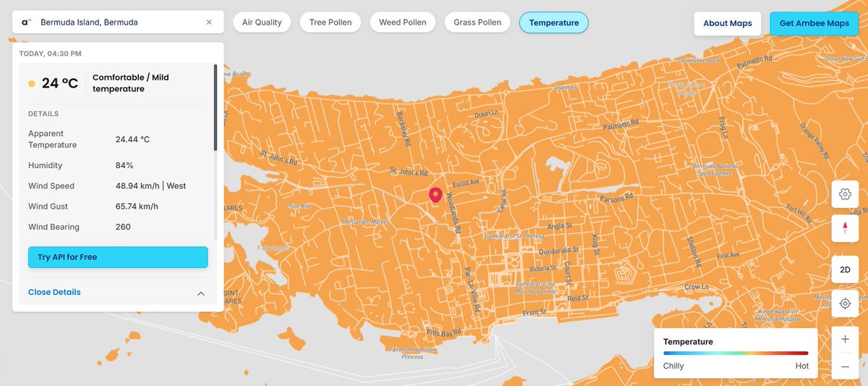This screenshot has width=868, height=386.
Task: Collapse details using the chevron arrow
Action: pos(201,293)
